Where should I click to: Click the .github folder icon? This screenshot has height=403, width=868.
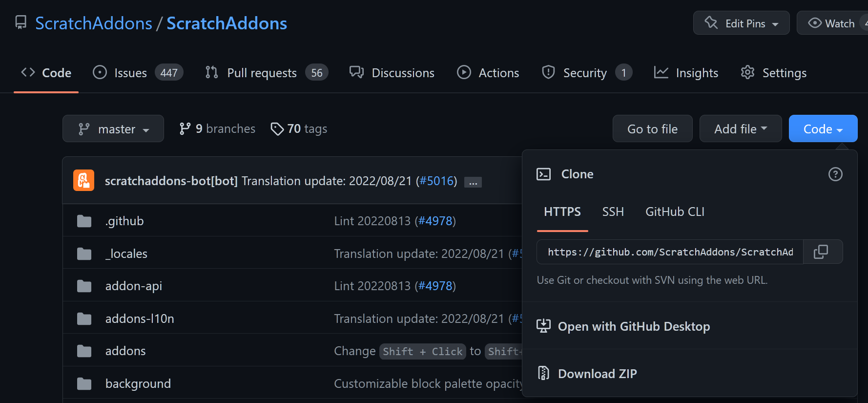click(x=83, y=220)
